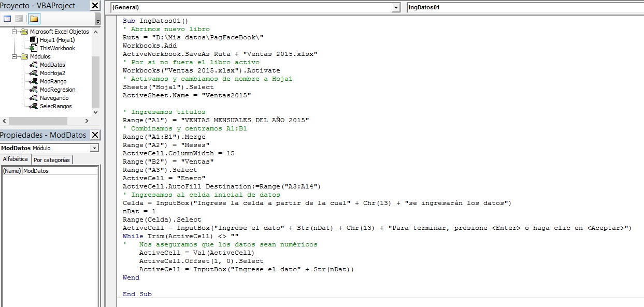Switch to the Alfabética tab

tap(15, 159)
